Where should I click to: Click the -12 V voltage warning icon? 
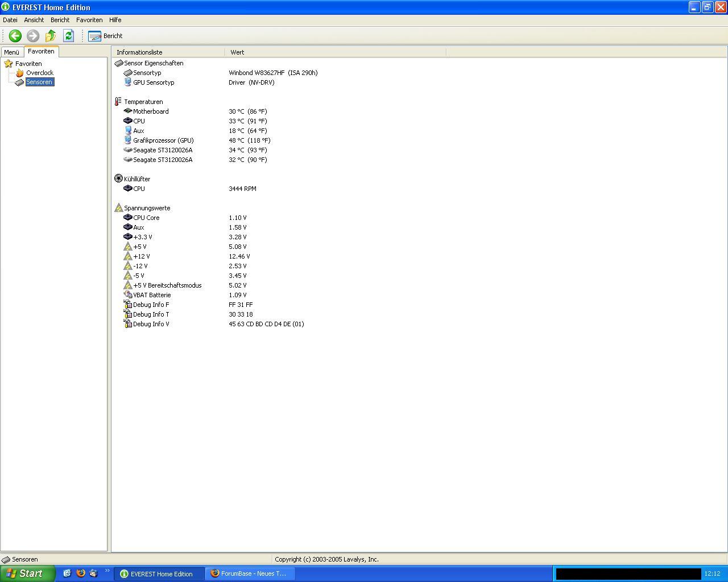pyautogui.click(x=128, y=266)
